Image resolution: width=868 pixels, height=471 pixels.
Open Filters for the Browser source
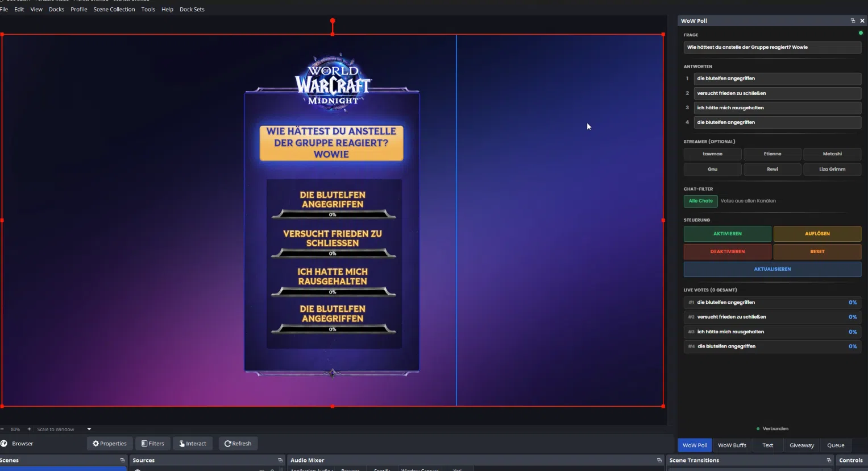click(x=152, y=444)
